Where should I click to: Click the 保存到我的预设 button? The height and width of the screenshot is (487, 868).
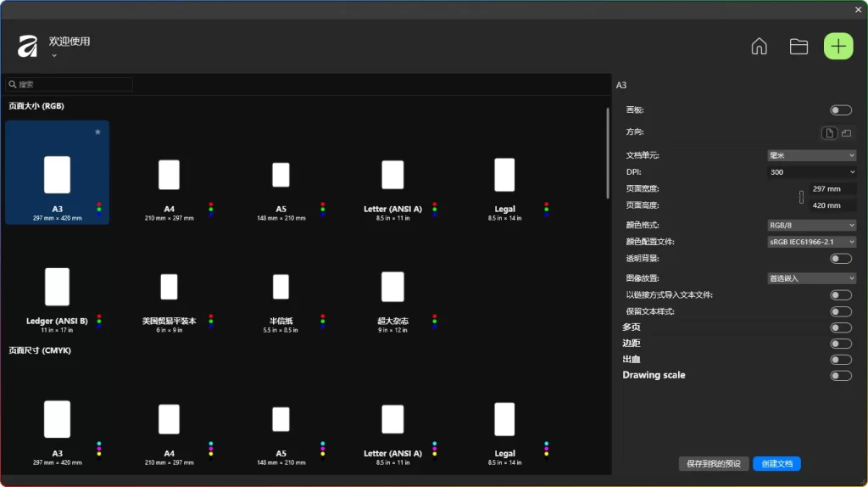(x=714, y=464)
